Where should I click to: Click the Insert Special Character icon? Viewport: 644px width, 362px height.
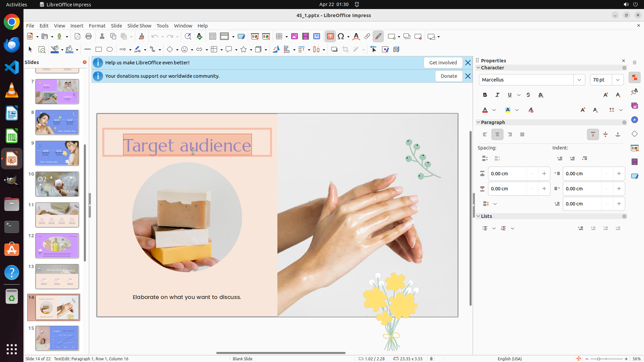[x=341, y=37]
